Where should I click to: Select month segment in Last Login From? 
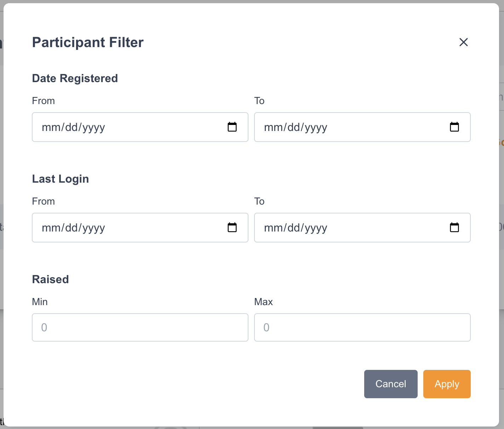[x=51, y=228]
